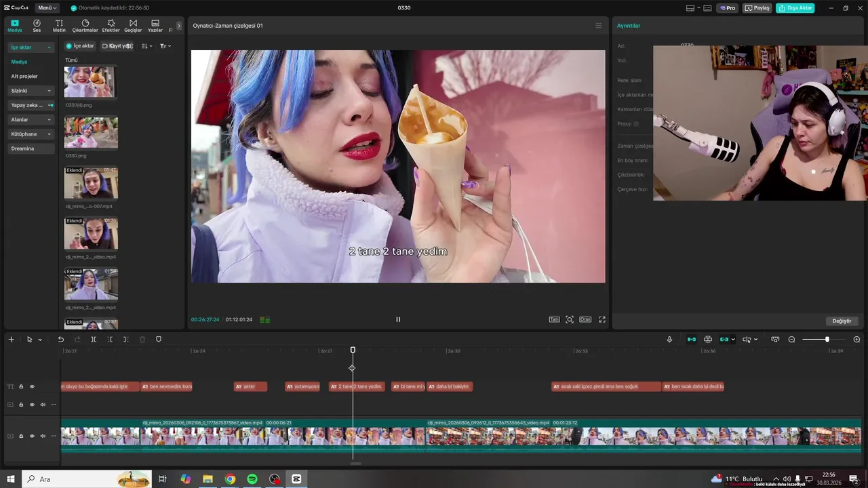
Task: Click the microphone voiceover icon
Action: [669, 340]
